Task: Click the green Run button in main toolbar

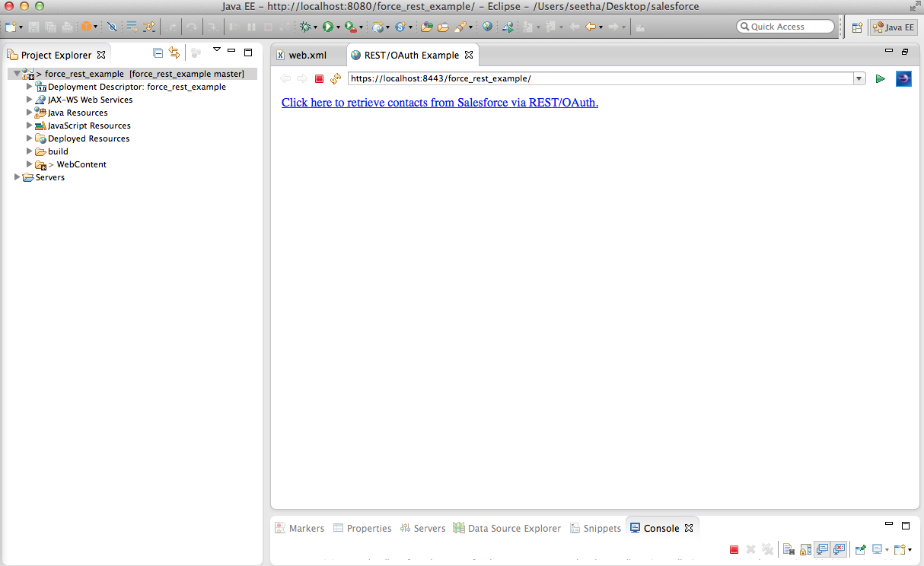Action: [x=327, y=27]
